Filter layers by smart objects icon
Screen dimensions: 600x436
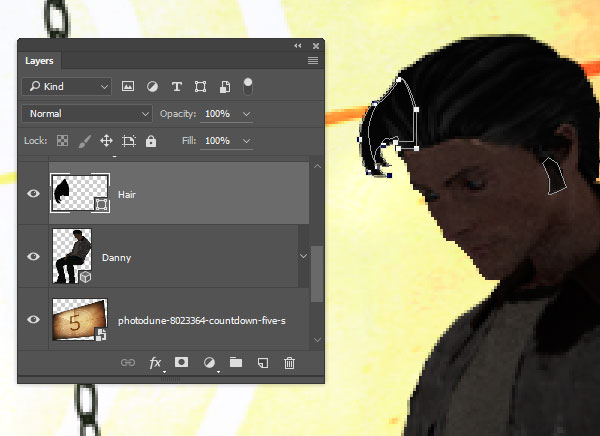tap(225, 87)
